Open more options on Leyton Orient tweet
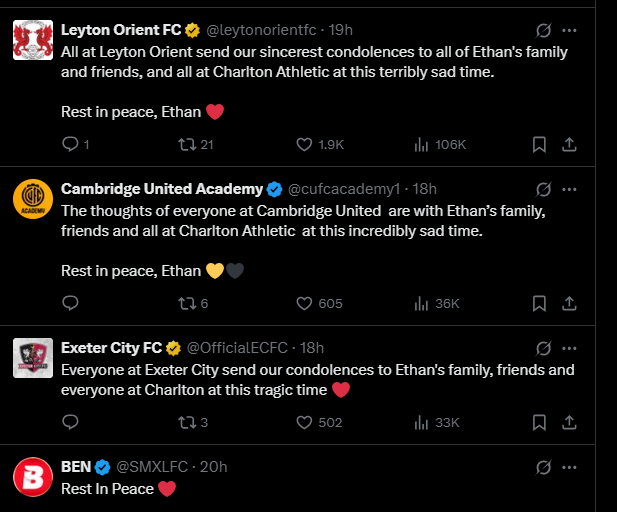 (x=569, y=30)
